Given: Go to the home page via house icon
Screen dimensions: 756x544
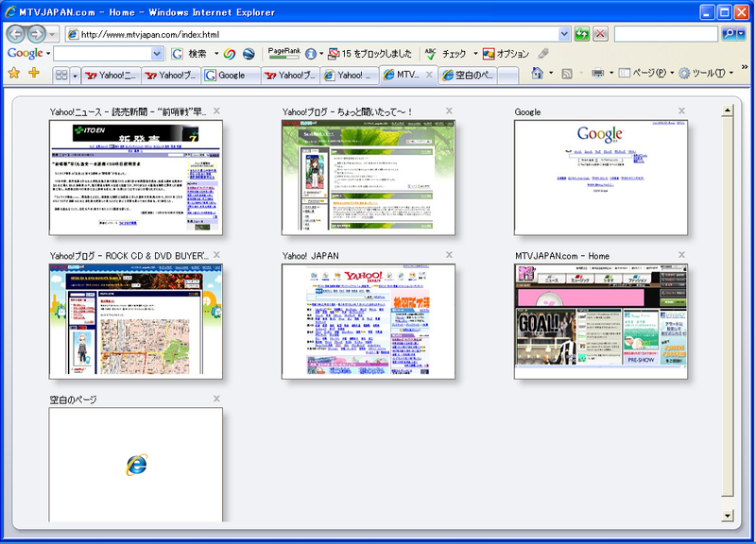Looking at the screenshot, I should 537,74.
